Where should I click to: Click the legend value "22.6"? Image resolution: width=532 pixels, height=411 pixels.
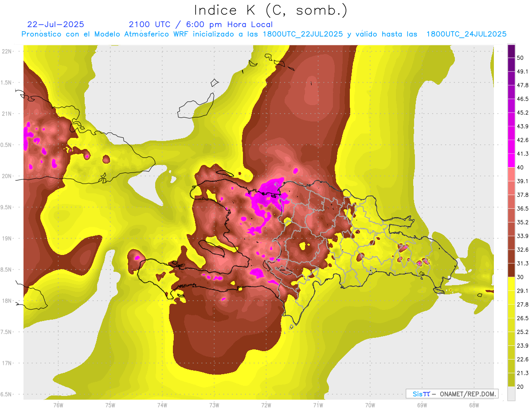pos(523,359)
